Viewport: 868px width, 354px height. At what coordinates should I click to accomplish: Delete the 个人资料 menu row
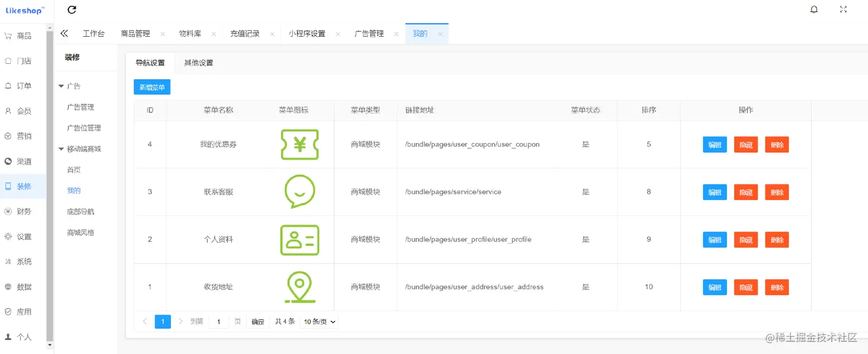point(777,240)
